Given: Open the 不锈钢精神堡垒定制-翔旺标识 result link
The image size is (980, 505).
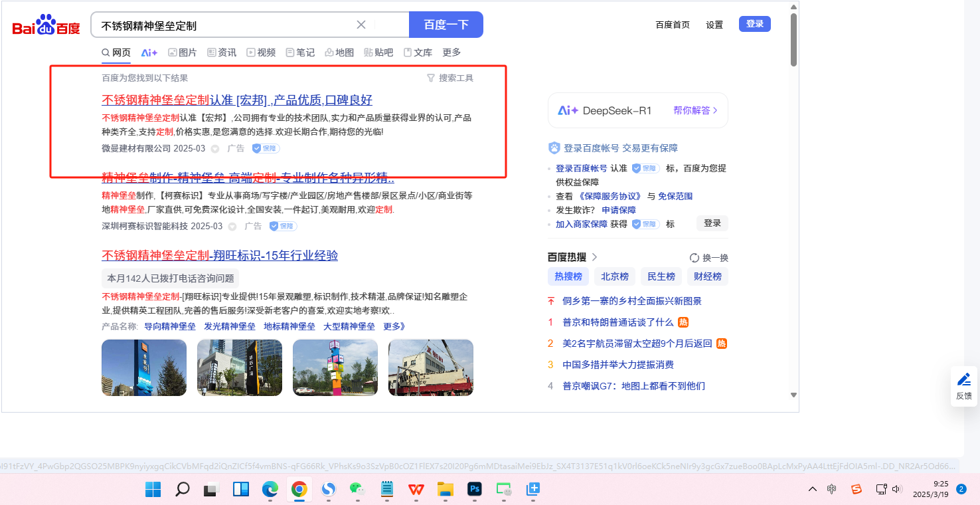Looking at the screenshot, I should 220,256.
